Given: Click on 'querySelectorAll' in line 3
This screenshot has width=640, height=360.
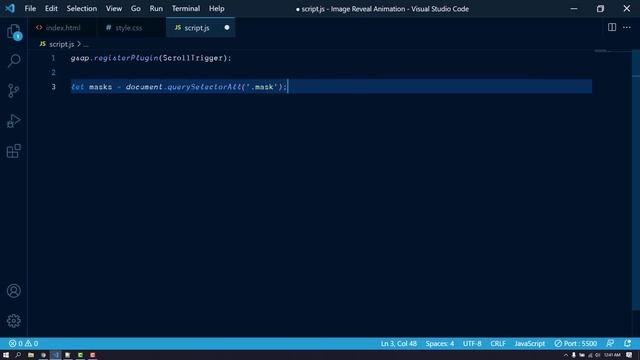Looking at the screenshot, I should (x=204, y=87).
